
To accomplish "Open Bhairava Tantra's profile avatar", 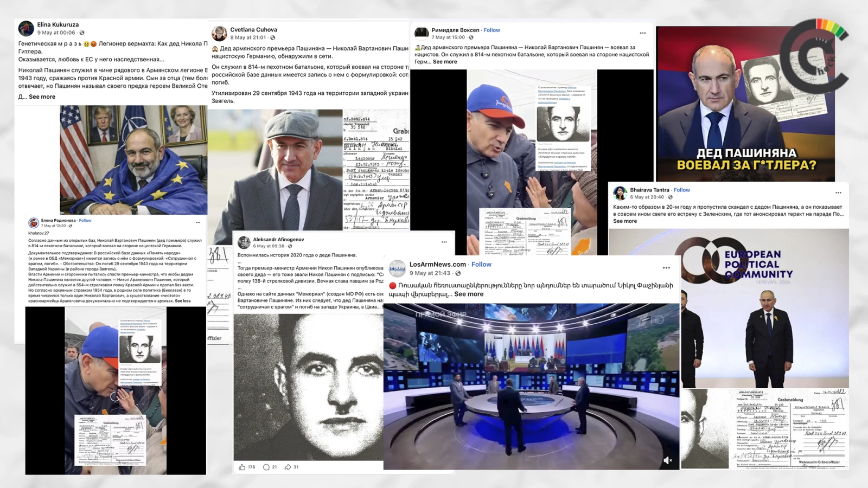I will tap(620, 193).
